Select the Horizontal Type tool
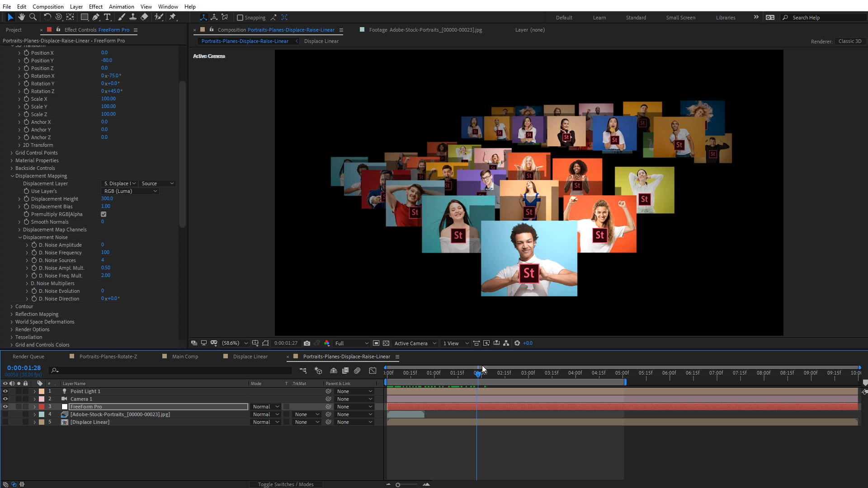This screenshot has height=488, width=868. (x=107, y=17)
